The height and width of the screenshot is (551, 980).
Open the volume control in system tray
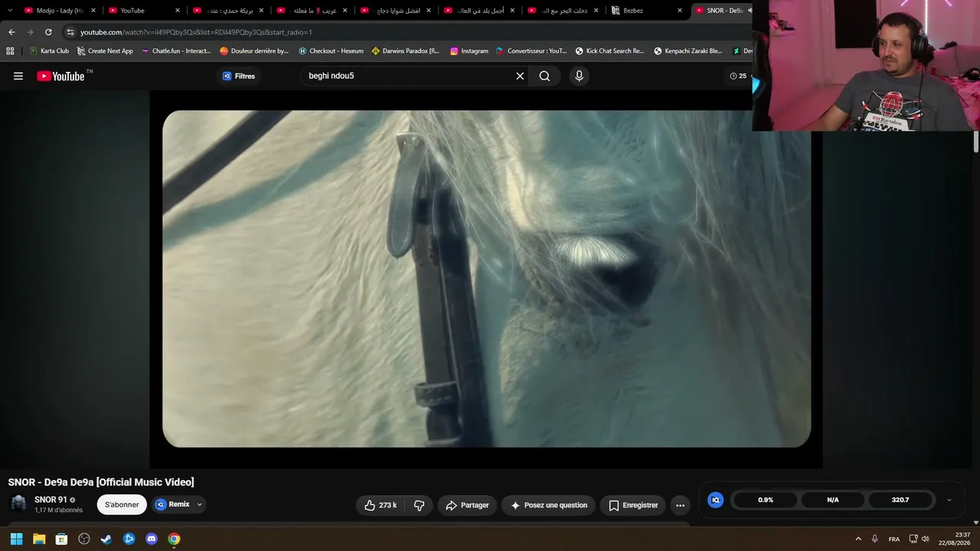tap(926, 539)
